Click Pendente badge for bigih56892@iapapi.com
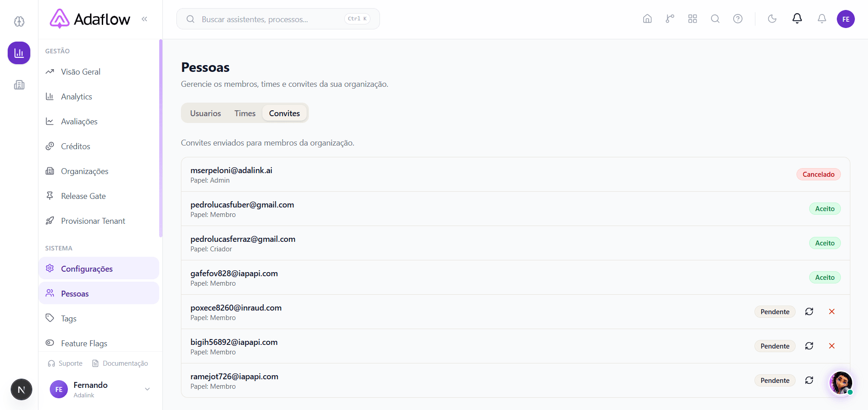868x410 pixels. tap(775, 346)
